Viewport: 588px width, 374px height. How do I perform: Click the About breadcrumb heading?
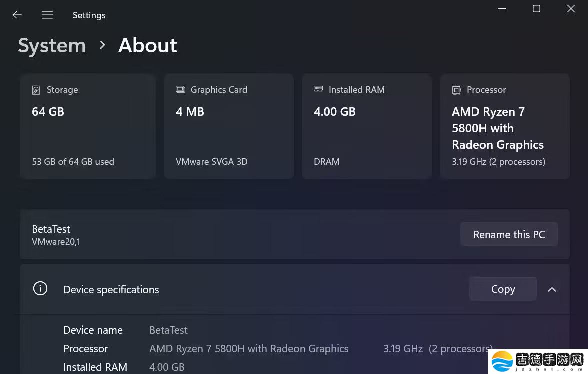[147, 45]
